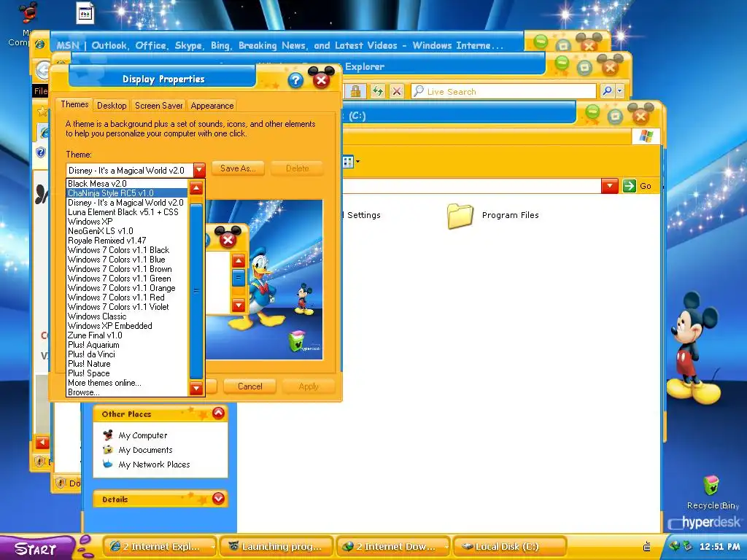Switch to the Appearance tab
The height and width of the screenshot is (560, 747).
point(212,105)
